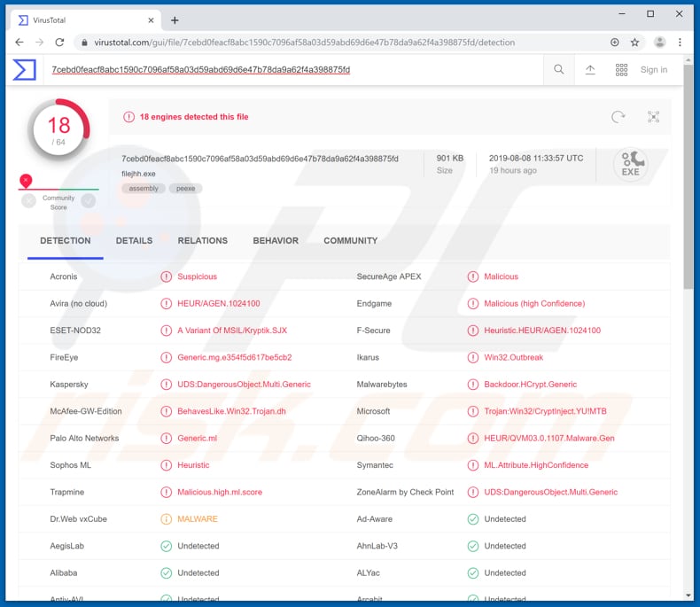Click the red community score marker
700x607 pixels.
click(x=26, y=180)
